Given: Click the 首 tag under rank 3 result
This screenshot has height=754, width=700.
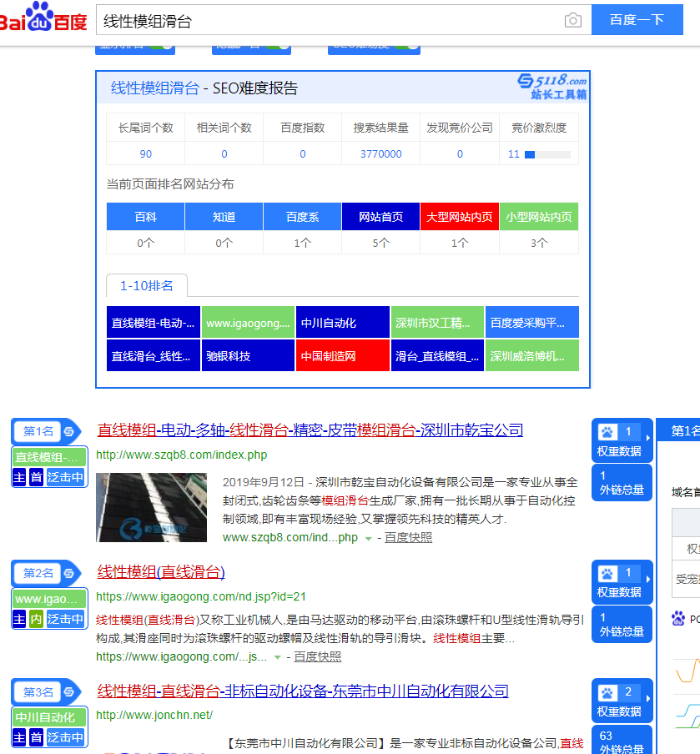Looking at the screenshot, I should 37,737.
